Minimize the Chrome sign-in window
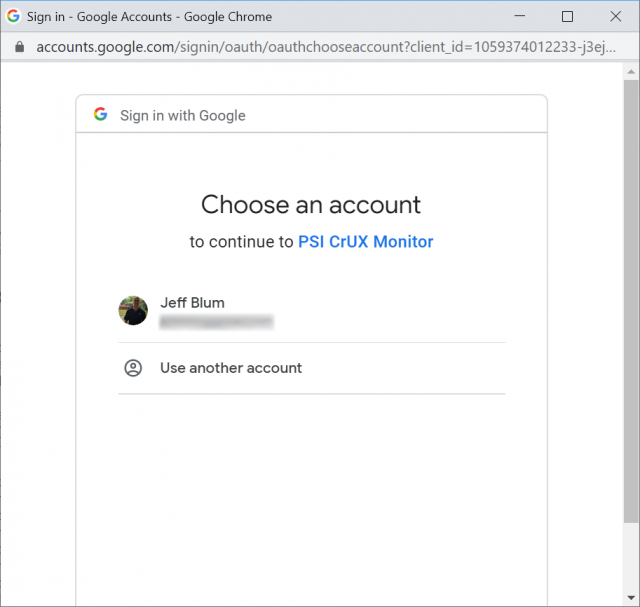Screen dimensions: 640x607 [520, 16]
